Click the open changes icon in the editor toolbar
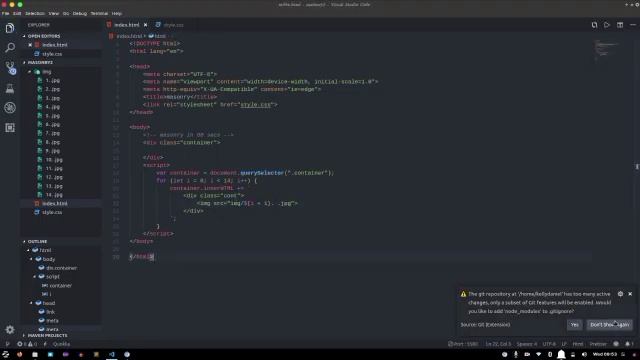The height and width of the screenshot is (360, 640). (x=594, y=25)
